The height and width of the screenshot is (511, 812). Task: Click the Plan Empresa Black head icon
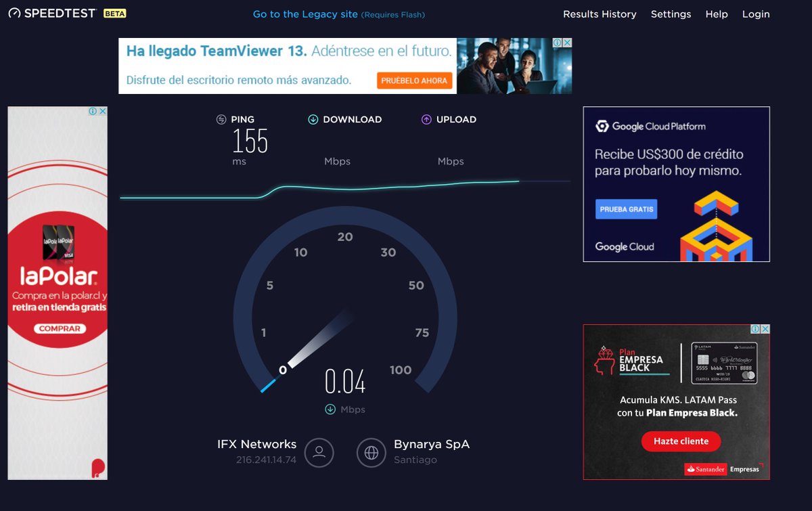click(604, 359)
